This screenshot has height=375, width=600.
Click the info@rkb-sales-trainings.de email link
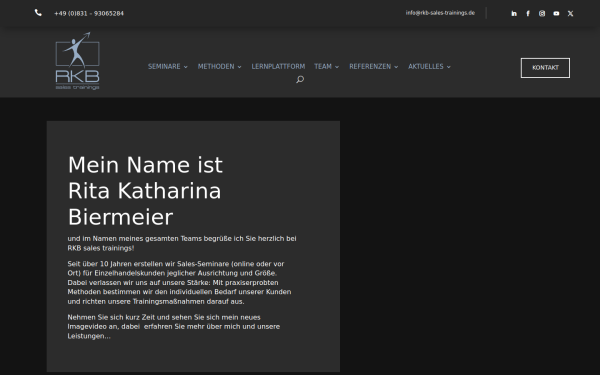[440, 13]
